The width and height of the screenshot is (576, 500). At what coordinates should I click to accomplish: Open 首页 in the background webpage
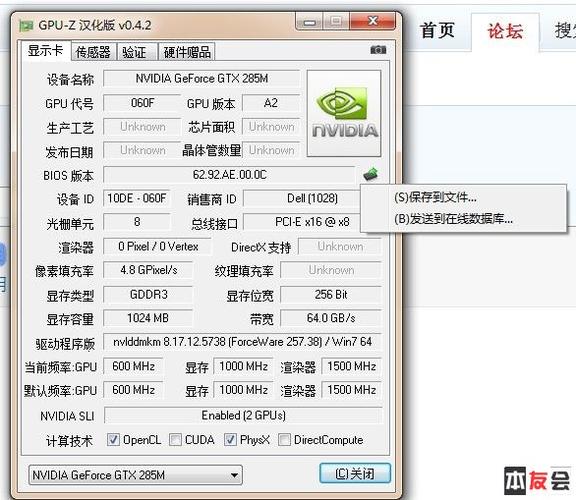coord(437,30)
